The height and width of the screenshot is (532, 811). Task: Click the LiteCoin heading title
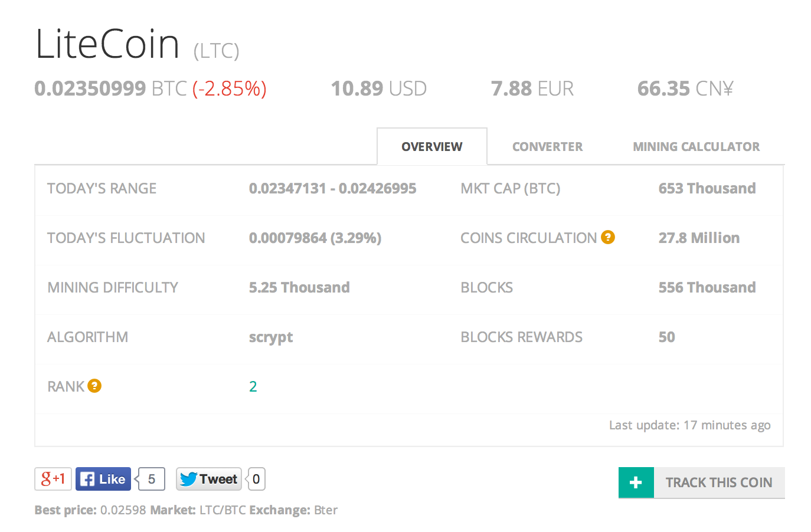(107, 44)
